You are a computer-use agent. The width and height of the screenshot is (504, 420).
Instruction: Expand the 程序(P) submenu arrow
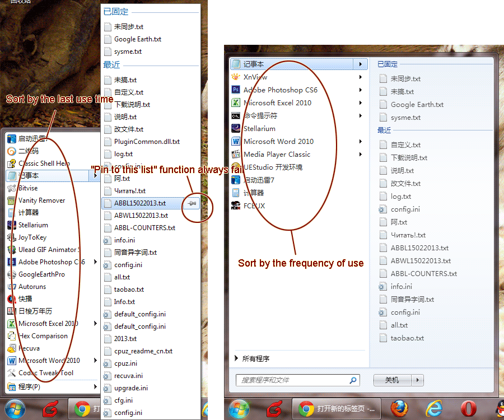(95, 386)
